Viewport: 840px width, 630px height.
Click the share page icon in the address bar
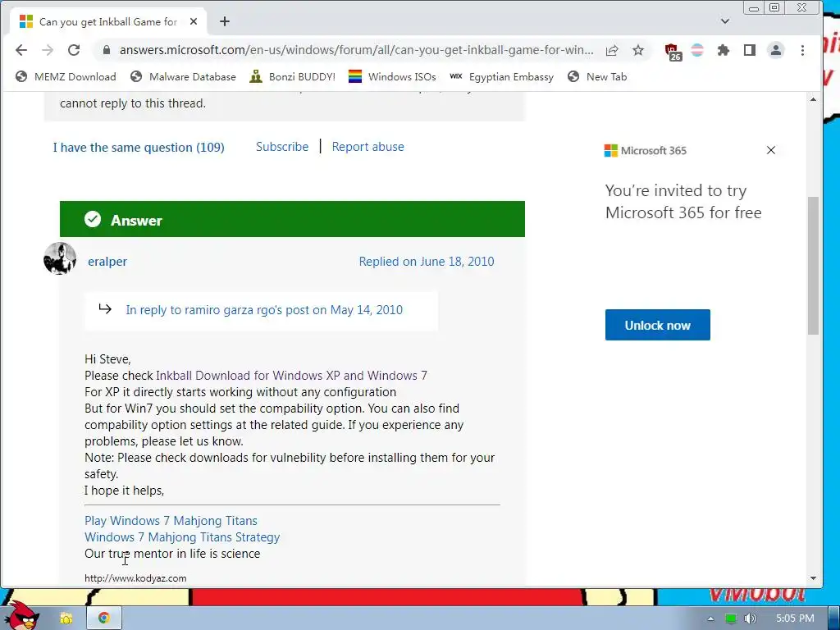coord(612,50)
